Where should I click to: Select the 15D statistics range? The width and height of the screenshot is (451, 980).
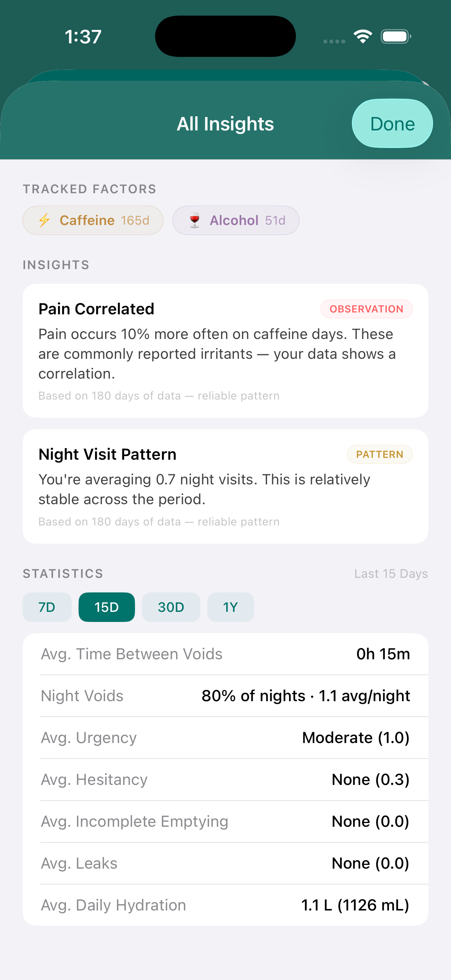click(107, 607)
